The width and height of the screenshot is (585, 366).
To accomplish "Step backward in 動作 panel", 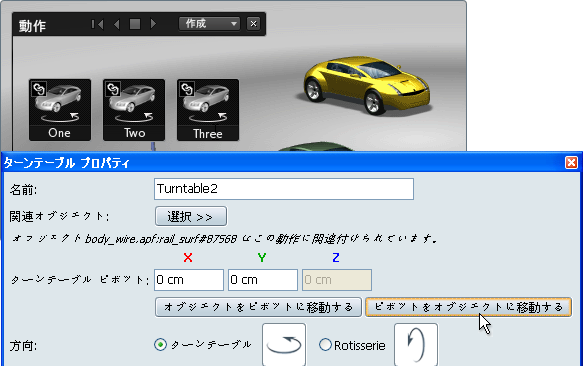I will 116,24.
